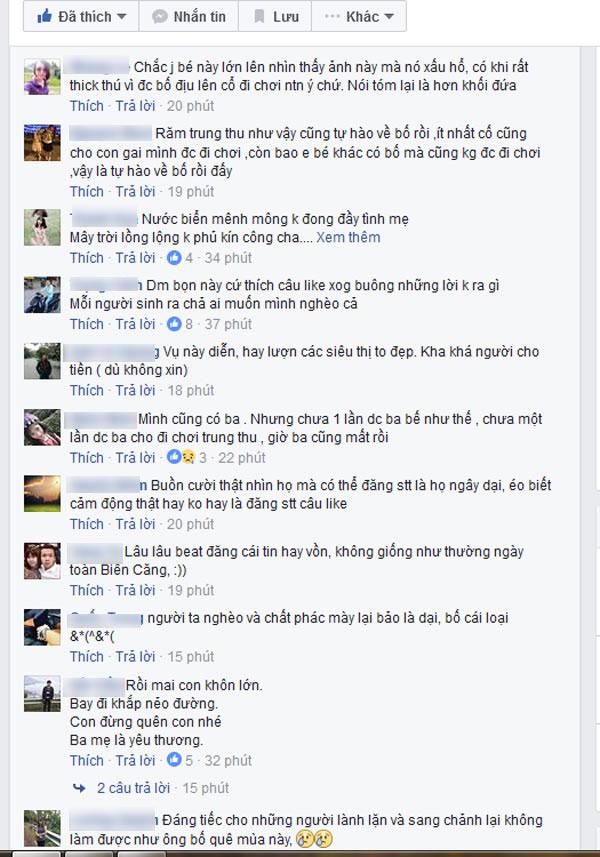Screen dimensions: 600x857
Task: Click reply arrow icon next to 2 câu trả lời
Action: tap(79, 788)
